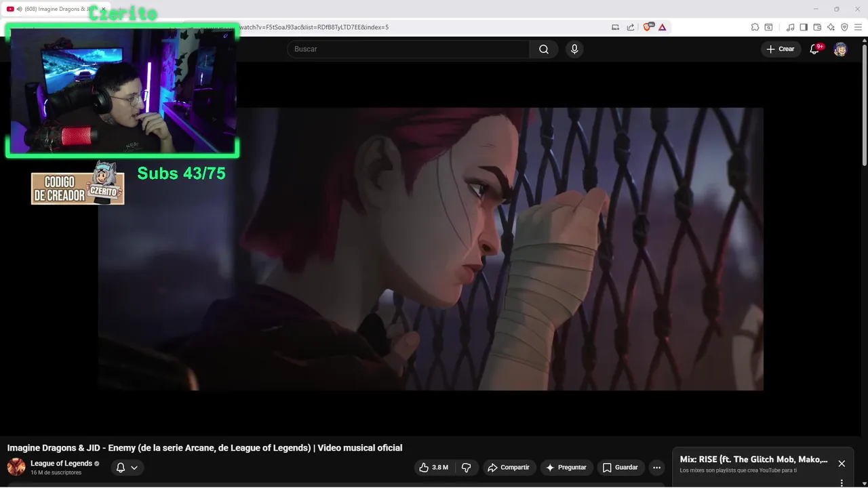The height and width of the screenshot is (488, 868).
Task: Click the Mix: RISE playlist title
Action: pyautogui.click(x=753, y=460)
